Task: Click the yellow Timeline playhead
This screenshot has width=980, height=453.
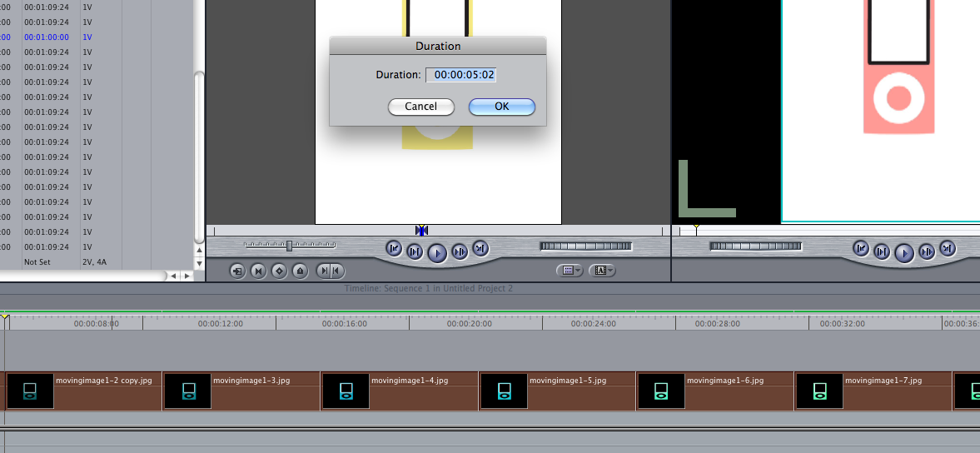Action: [5, 318]
